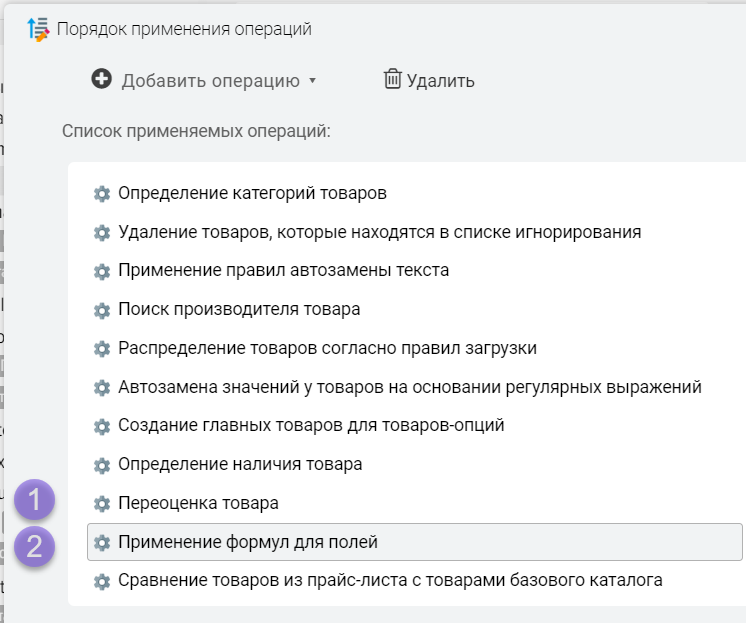Click the gear icon beside 'Переоценка товара'
Screen dimensions: 746x623
click(x=101, y=504)
